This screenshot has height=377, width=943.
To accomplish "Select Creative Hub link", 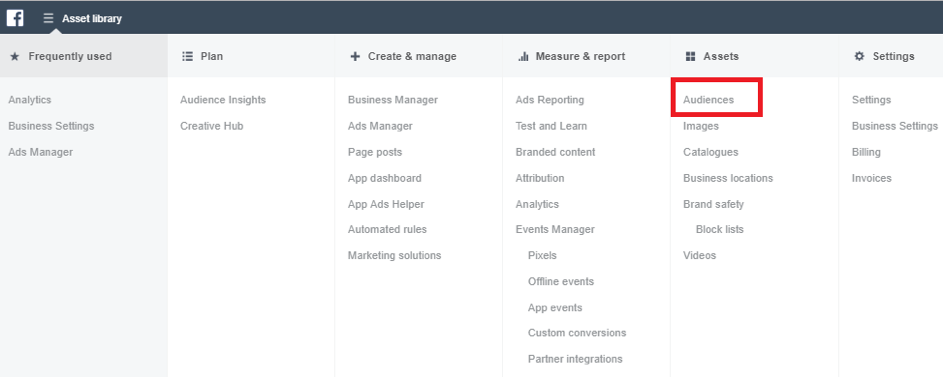I will click(212, 126).
